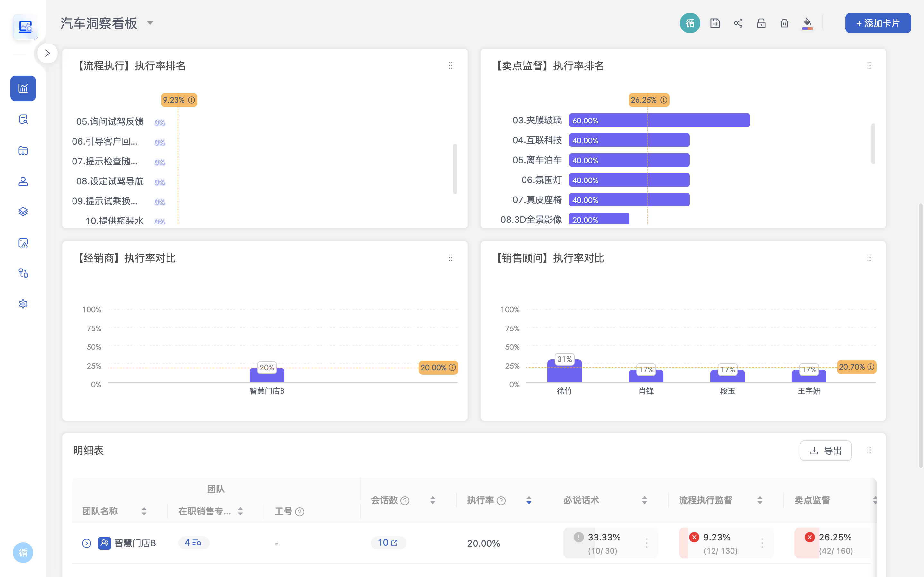Click the share icon in toolbar
The width and height of the screenshot is (924, 577).
click(x=738, y=23)
